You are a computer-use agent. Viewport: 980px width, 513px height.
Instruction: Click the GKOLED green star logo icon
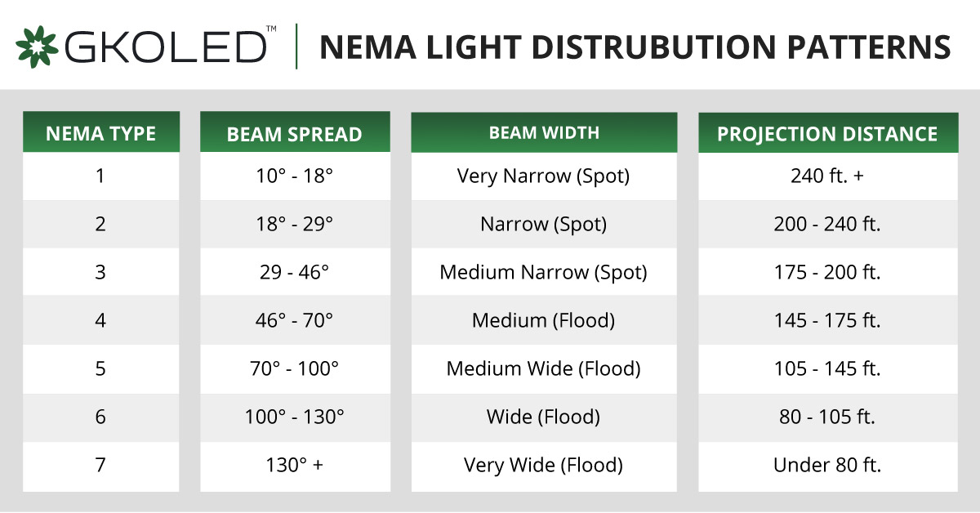[37, 46]
